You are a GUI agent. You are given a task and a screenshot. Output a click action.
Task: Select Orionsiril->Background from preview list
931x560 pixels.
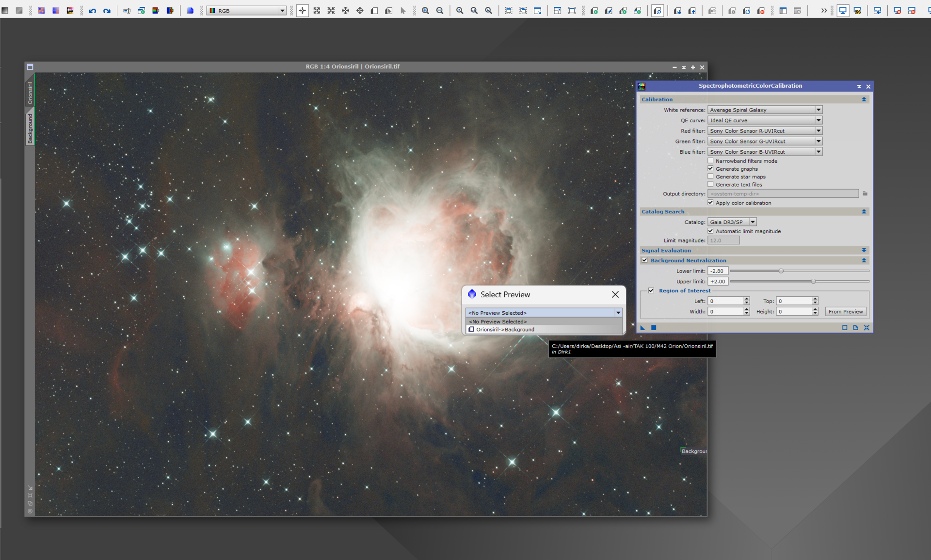click(544, 330)
